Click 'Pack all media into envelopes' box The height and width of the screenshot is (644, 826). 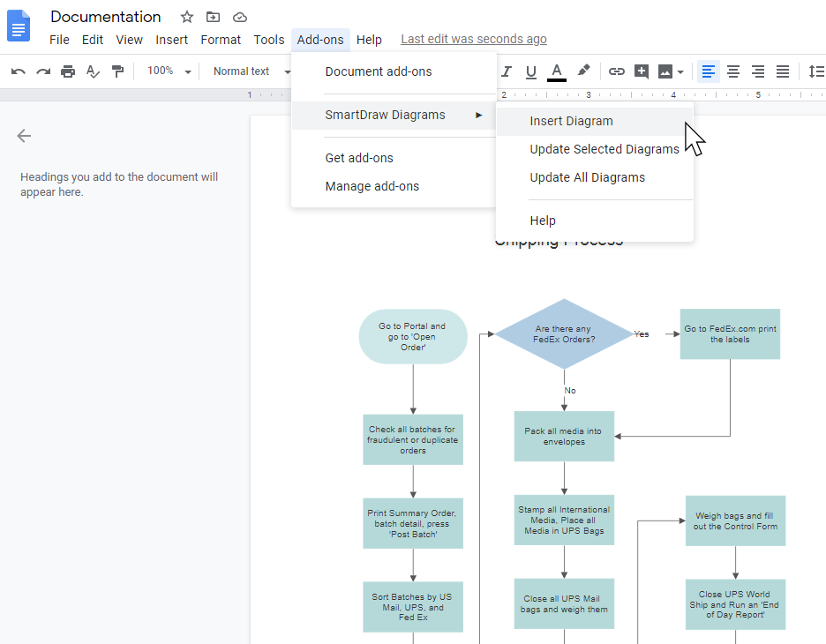click(x=564, y=436)
